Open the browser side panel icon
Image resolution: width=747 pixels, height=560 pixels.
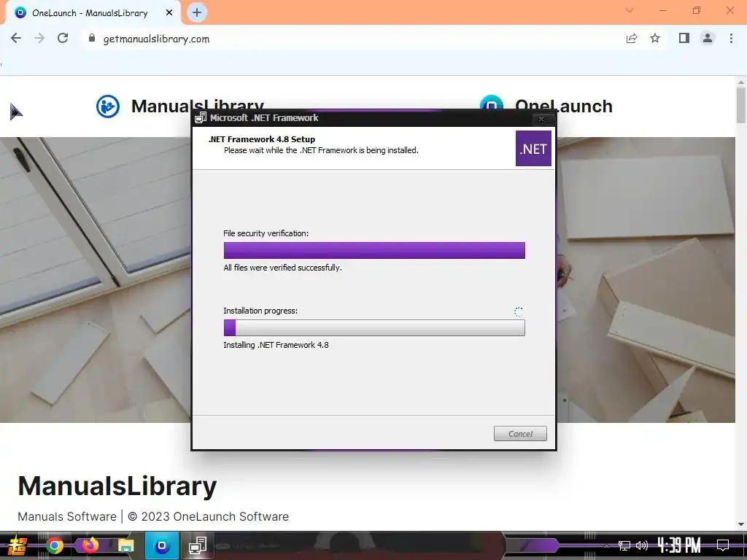[x=684, y=38]
